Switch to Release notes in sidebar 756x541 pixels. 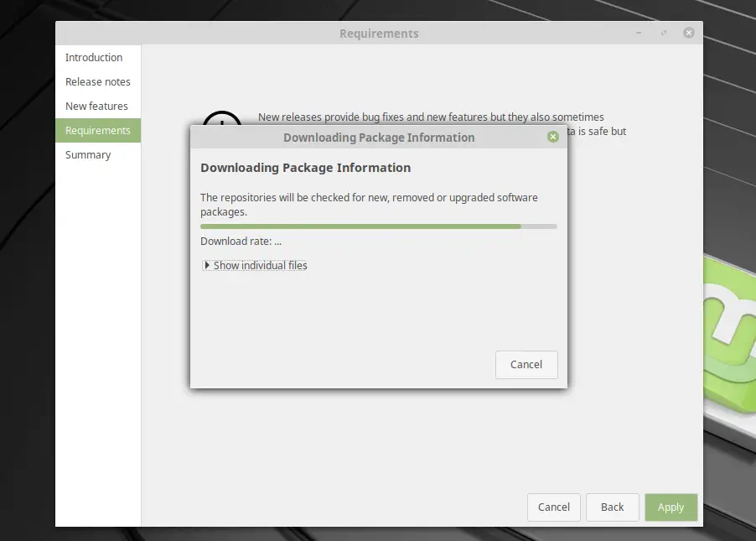pyautogui.click(x=98, y=82)
